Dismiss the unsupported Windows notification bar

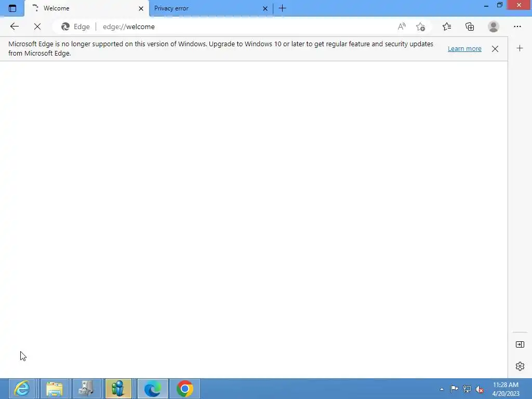coord(495,48)
